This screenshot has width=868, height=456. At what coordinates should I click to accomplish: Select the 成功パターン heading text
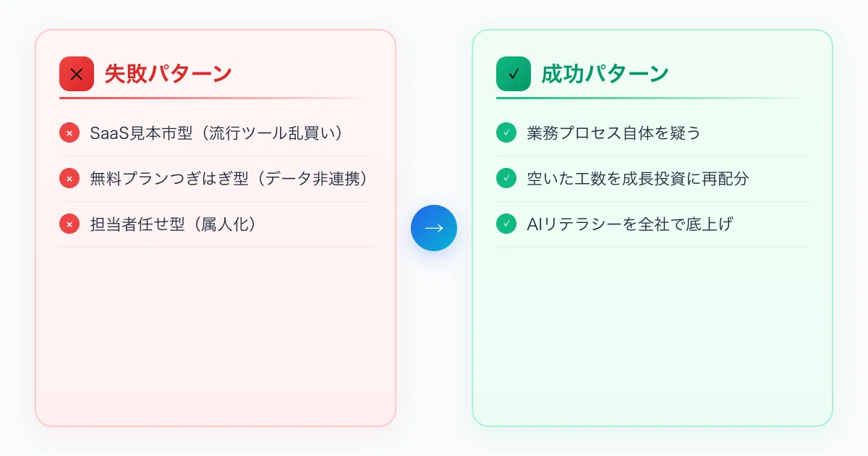coord(605,74)
